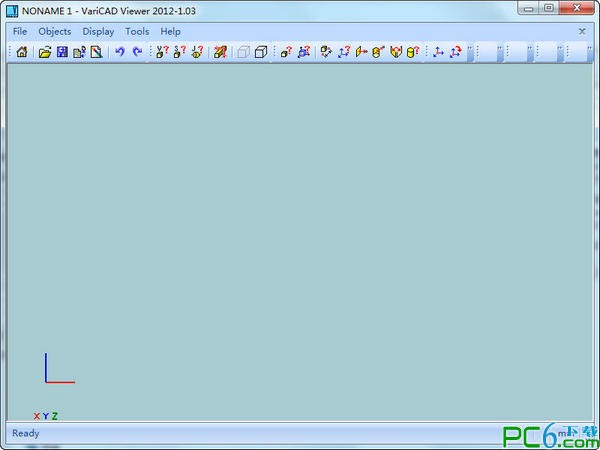Image resolution: width=600 pixels, height=450 pixels.
Task: Click the axes with red rotation arrow icon
Action: tap(455, 52)
